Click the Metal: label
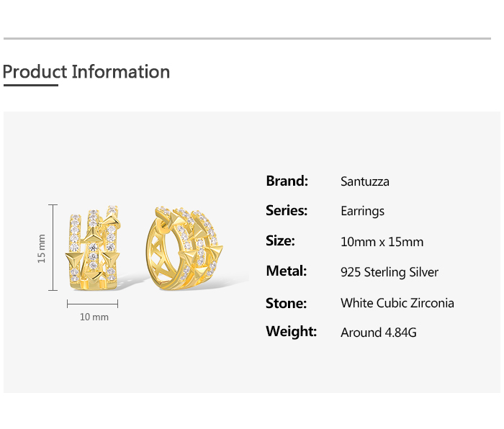504x429 pixels. [287, 271]
